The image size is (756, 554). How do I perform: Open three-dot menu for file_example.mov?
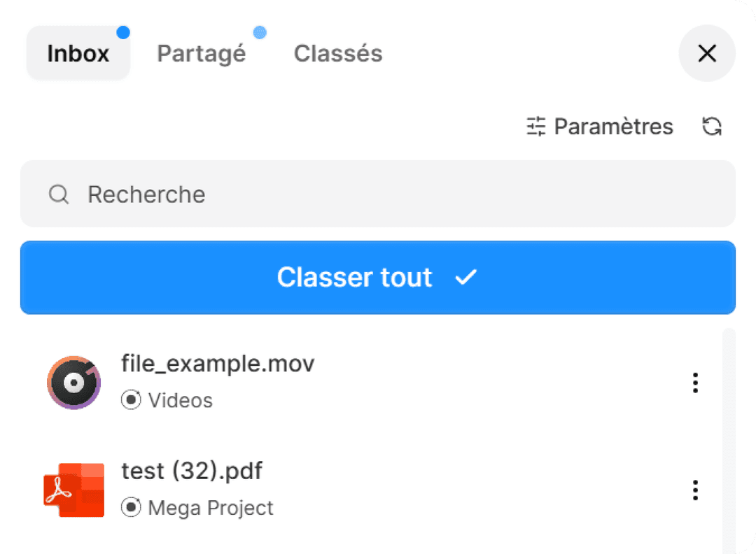tap(695, 383)
